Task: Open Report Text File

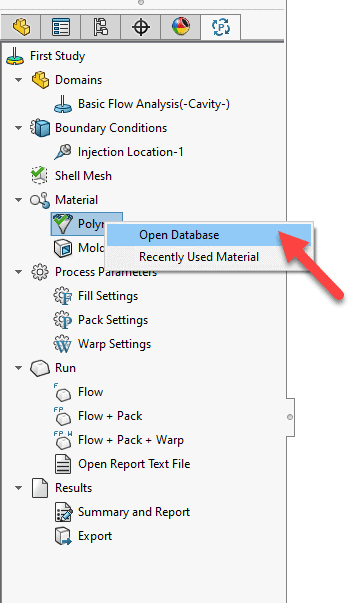Action: [x=134, y=464]
